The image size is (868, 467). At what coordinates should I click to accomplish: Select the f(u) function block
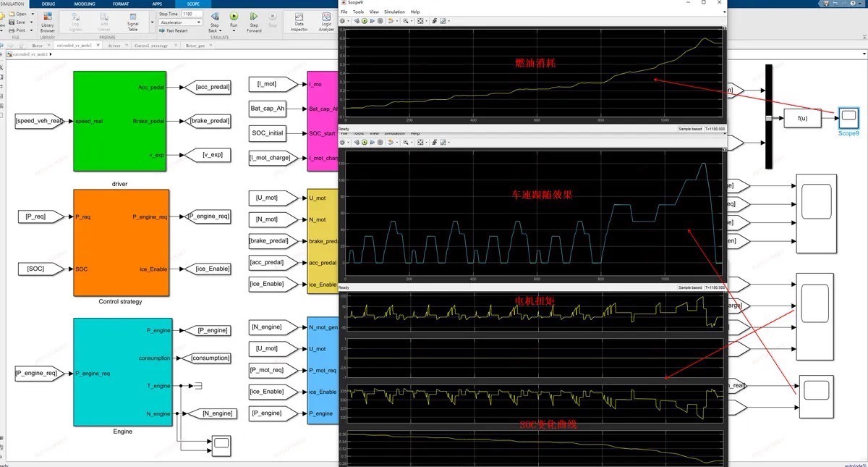click(802, 117)
